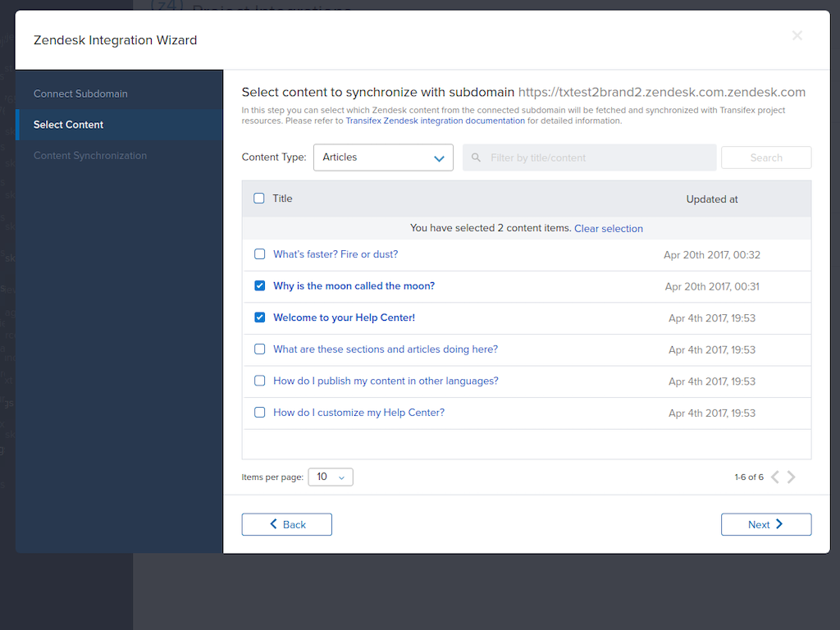The image size is (840, 630).
Task: Expand the Items per page dropdown
Action: 331,477
